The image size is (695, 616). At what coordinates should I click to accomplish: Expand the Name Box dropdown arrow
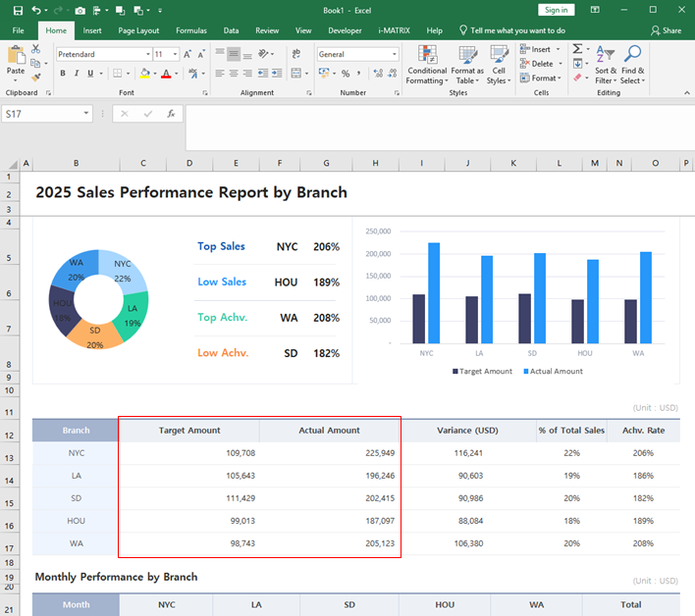pyautogui.click(x=86, y=114)
